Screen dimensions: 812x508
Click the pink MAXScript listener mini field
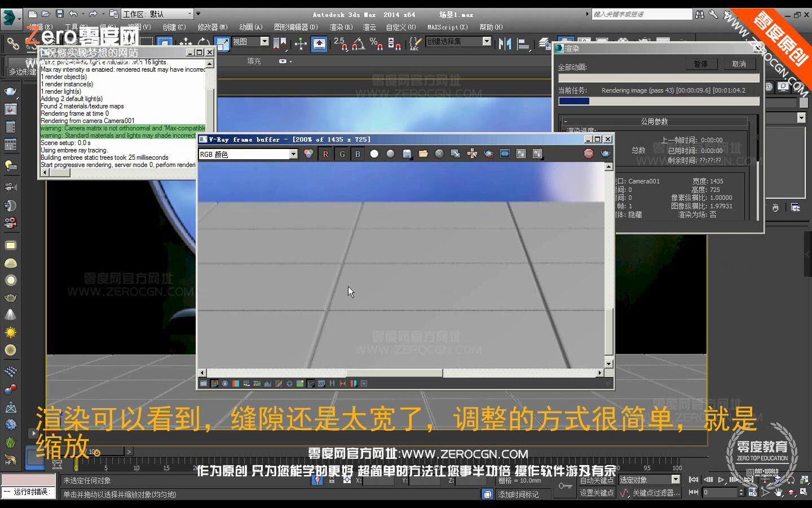tap(28, 479)
